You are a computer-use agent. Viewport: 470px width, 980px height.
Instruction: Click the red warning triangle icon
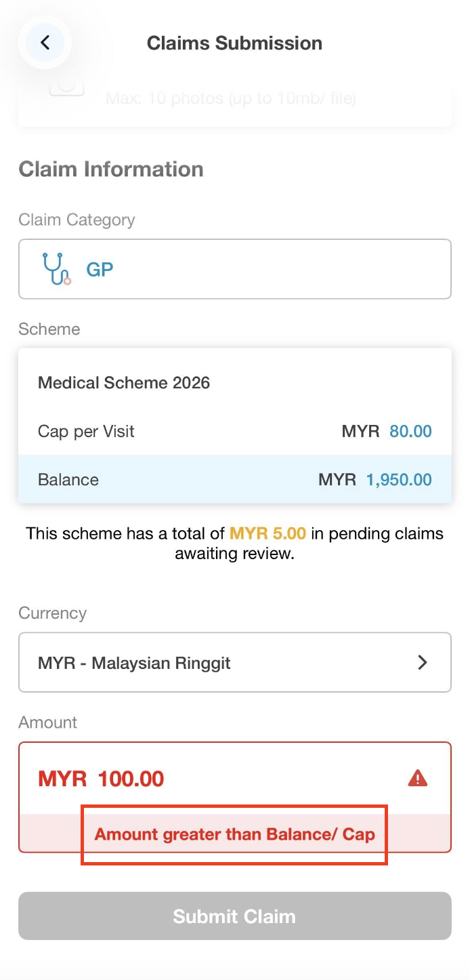(x=418, y=778)
